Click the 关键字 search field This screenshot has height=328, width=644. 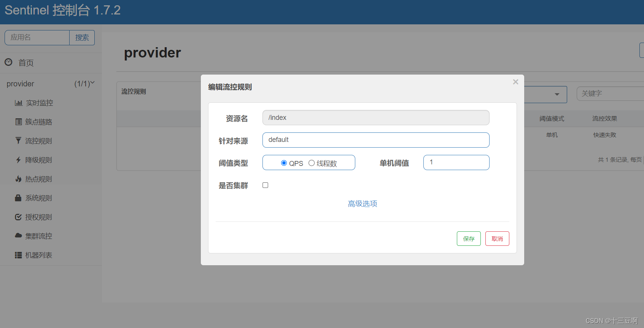[x=610, y=94]
